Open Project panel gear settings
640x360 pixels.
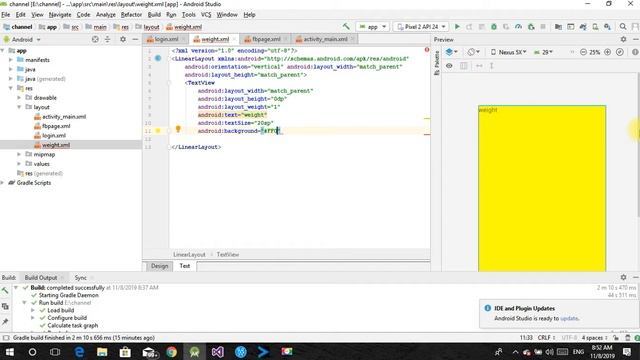(x=123, y=39)
